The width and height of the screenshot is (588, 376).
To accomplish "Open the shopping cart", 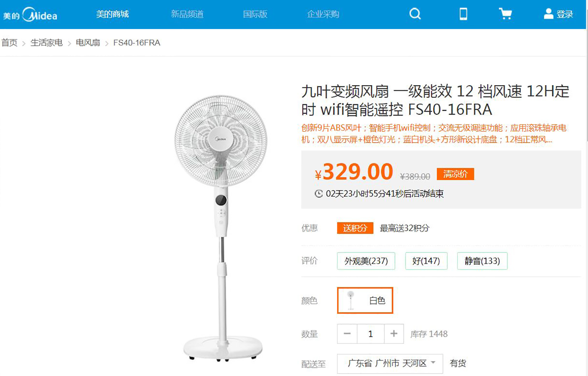I will 505,14.
